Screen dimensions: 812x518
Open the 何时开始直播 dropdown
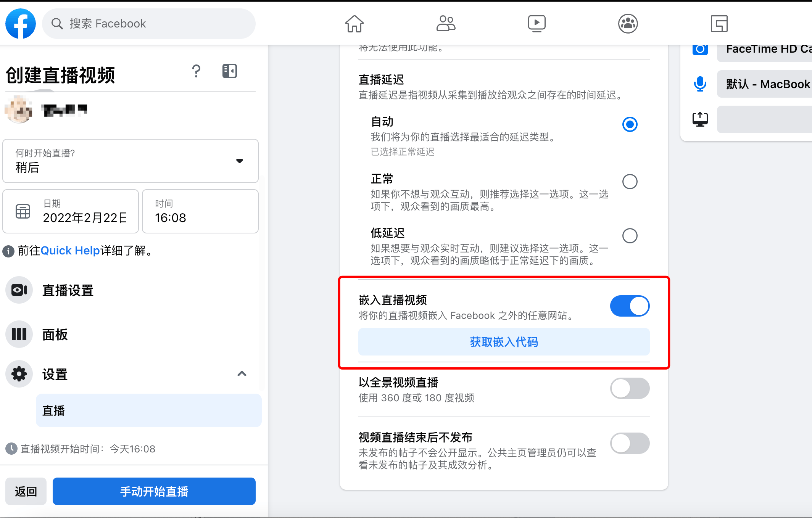[130, 161]
